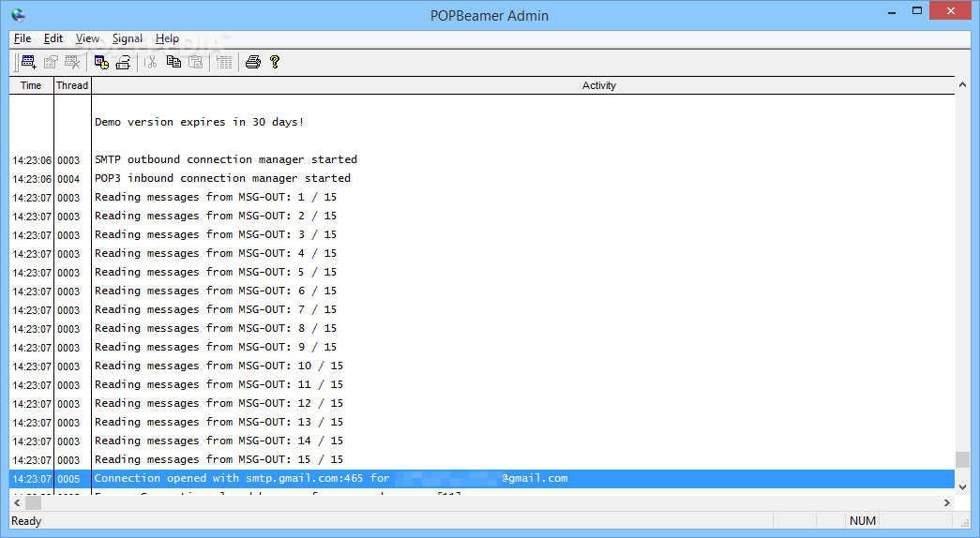Select row 'Reading messages from MSG-OUT: 3 / 15'

[482, 235]
